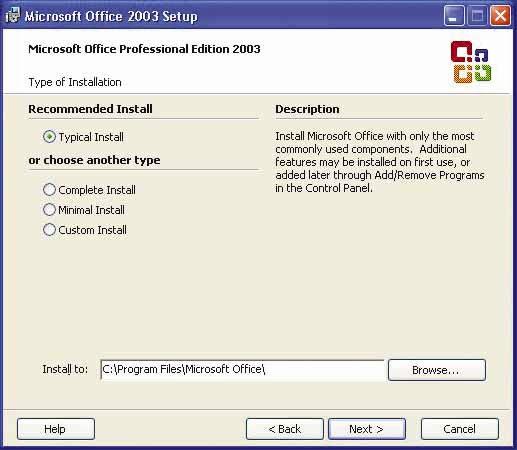The width and height of the screenshot is (517, 450).
Task: Go to the previous step with < Back
Action: (285, 429)
